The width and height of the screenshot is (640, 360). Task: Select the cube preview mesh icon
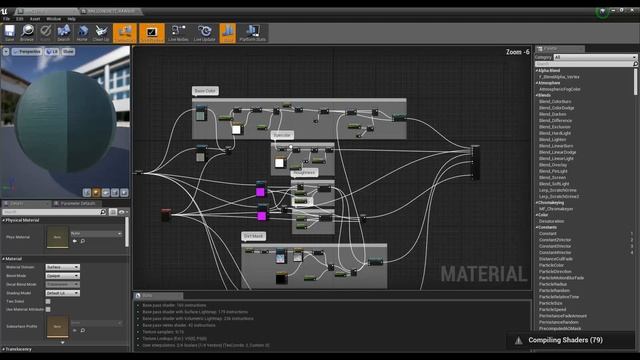[115, 192]
